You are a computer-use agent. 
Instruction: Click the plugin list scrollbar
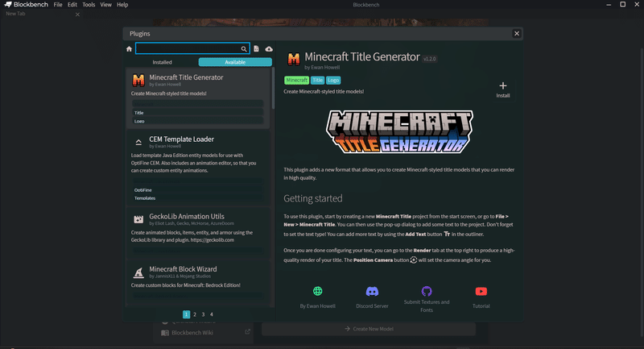tap(273, 89)
